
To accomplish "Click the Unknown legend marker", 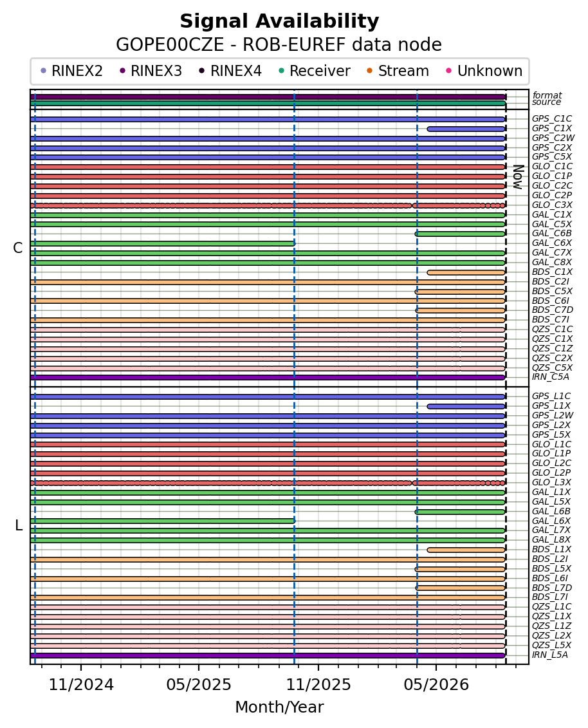I will tap(449, 71).
